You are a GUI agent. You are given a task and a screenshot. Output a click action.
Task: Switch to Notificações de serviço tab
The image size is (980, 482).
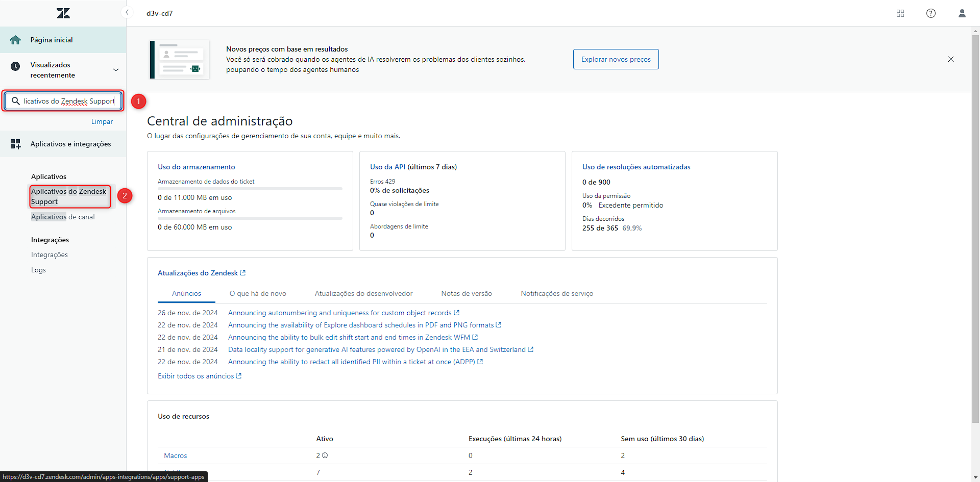click(557, 293)
